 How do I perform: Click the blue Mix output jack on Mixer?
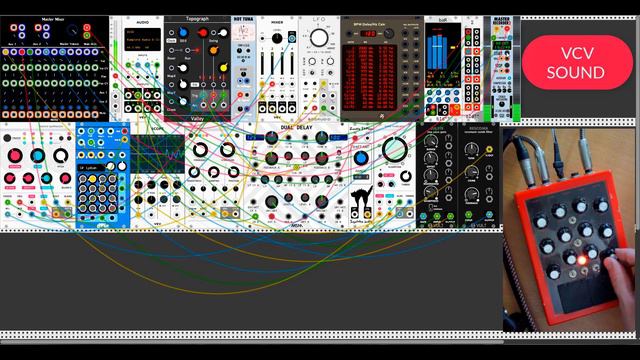tap(292, 39)
